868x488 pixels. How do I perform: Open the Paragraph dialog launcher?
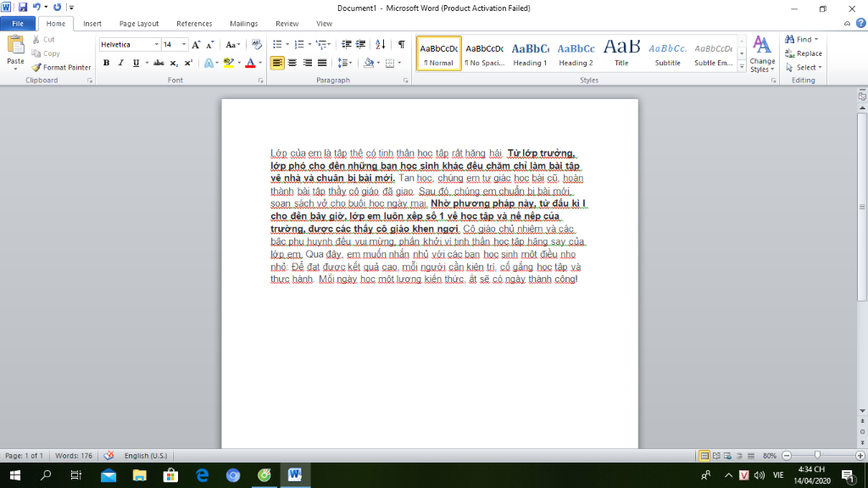[406, 80]
